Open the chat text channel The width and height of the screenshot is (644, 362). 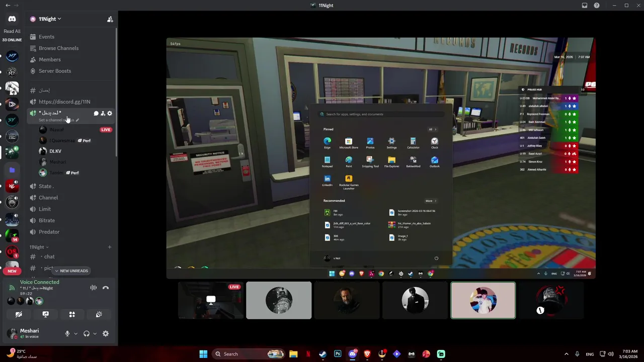tap(70, 256)
